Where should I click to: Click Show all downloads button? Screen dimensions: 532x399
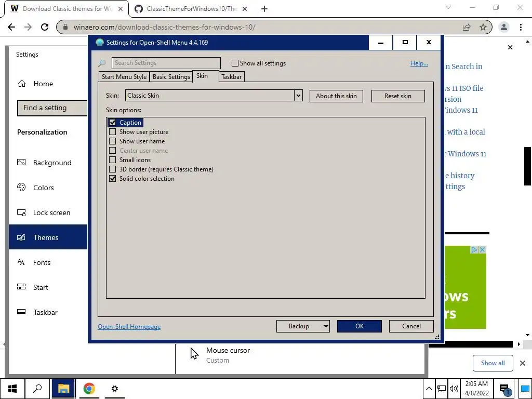click(493, 363)
